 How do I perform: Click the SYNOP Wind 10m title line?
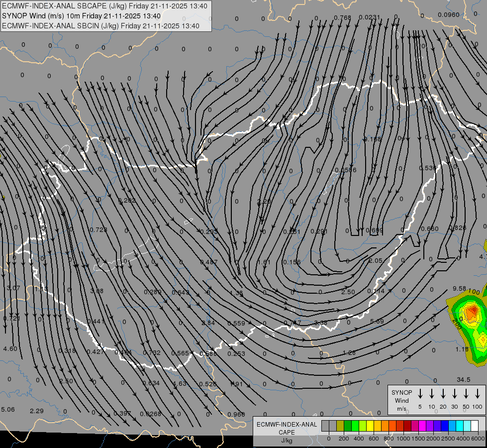(82, 16)
